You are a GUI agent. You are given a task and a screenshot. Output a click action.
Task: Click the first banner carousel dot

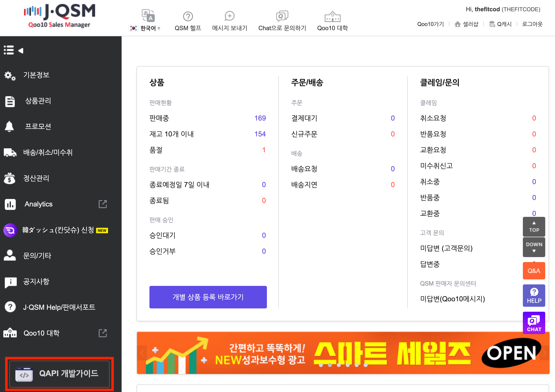click(321, 365)
